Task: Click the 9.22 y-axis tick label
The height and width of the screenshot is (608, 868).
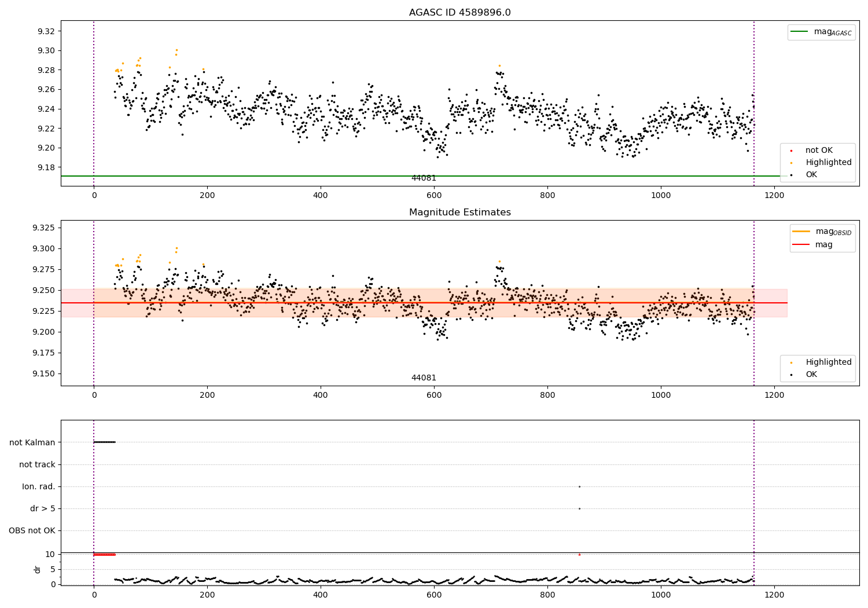Action: [x=45, y=129]
